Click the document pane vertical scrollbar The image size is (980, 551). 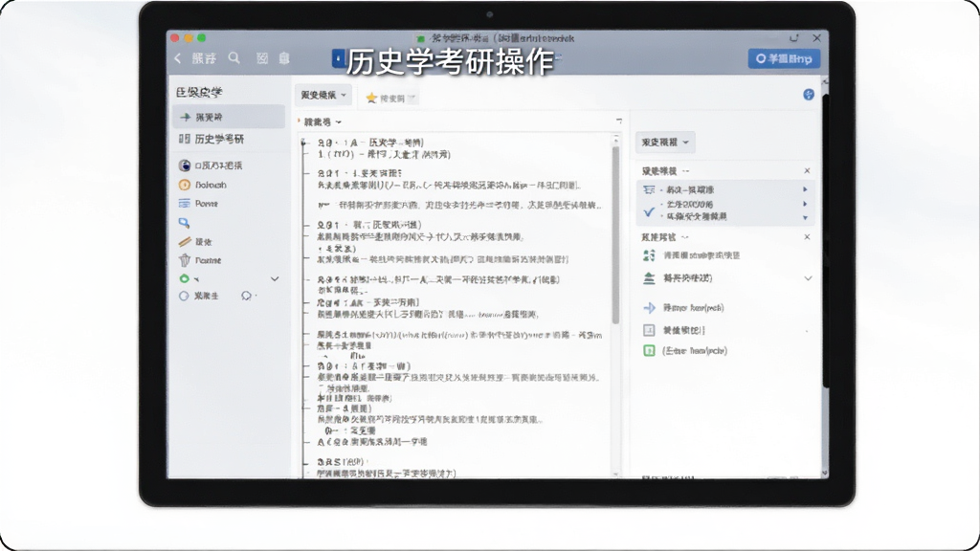pyautogui.click(x=615, y=235)
